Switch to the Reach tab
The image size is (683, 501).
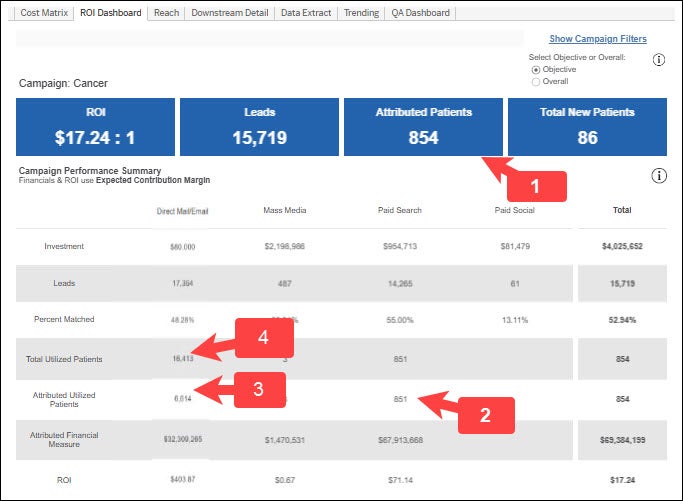167,13
